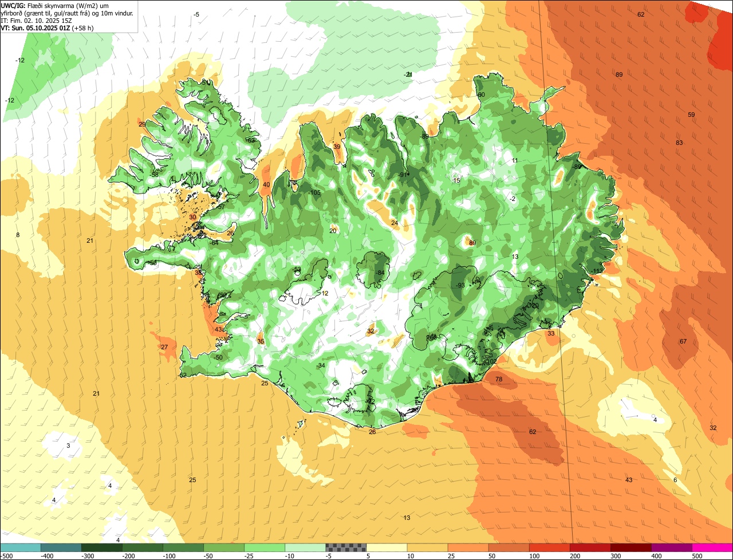This screenshot has height=560, width=733.
Task: Select the map value 60
Action: 481,94
